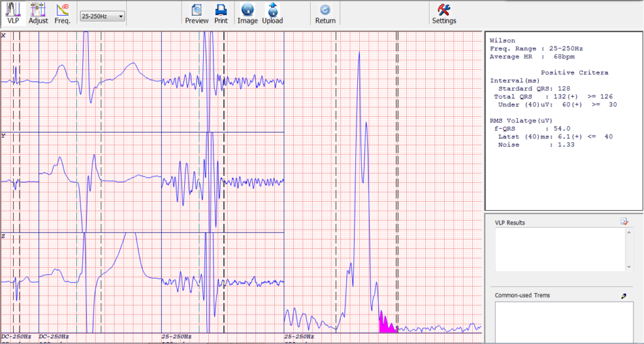Screen dimensions: 644x344
Task: Click the Common-used Trems list box
Action: pos(564,323)
